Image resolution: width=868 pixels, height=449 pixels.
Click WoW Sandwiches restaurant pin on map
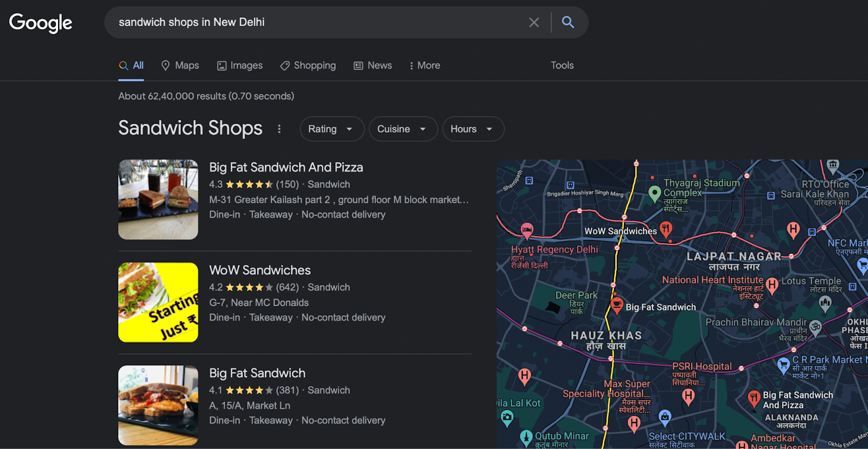(666, 229)
